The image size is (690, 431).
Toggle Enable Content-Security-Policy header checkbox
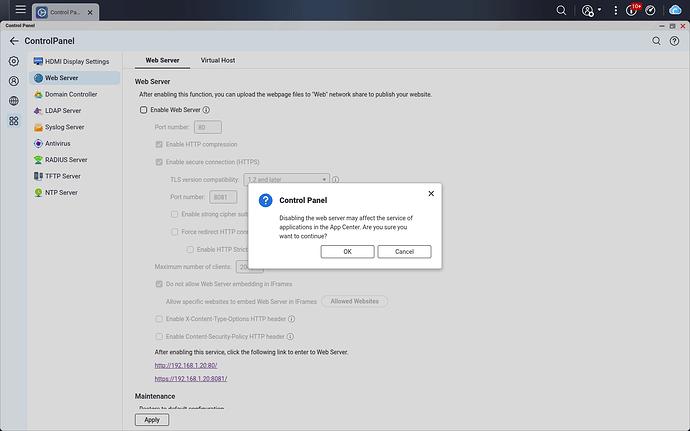tap(159, 336)
